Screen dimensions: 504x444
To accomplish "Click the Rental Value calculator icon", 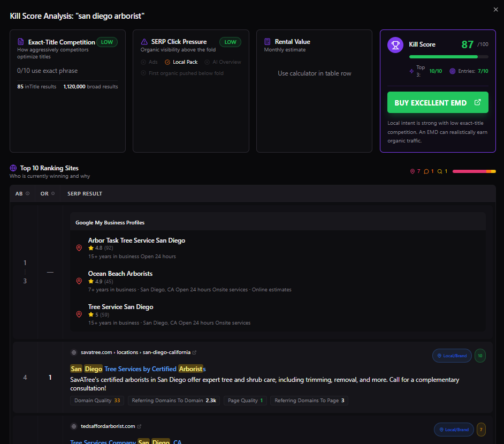I will pyautogui.click(x=268, y=42).
